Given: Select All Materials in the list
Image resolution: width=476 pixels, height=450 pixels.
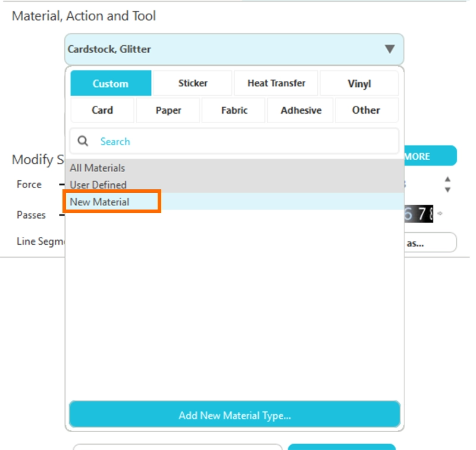Looking at the screenshot, I should tap(98, 168).
